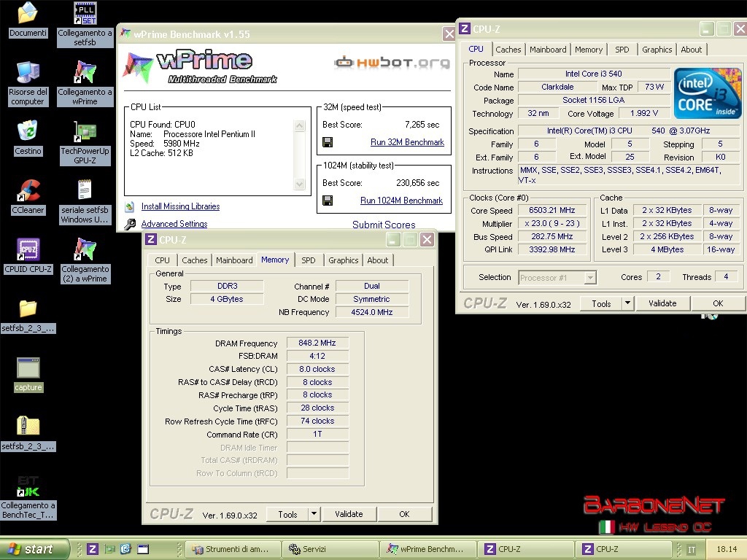The height and width of the screenshot is (560, 747).
Task: Expand Tools dropdown arrow in CPU window
Action: tap(628, 303)
